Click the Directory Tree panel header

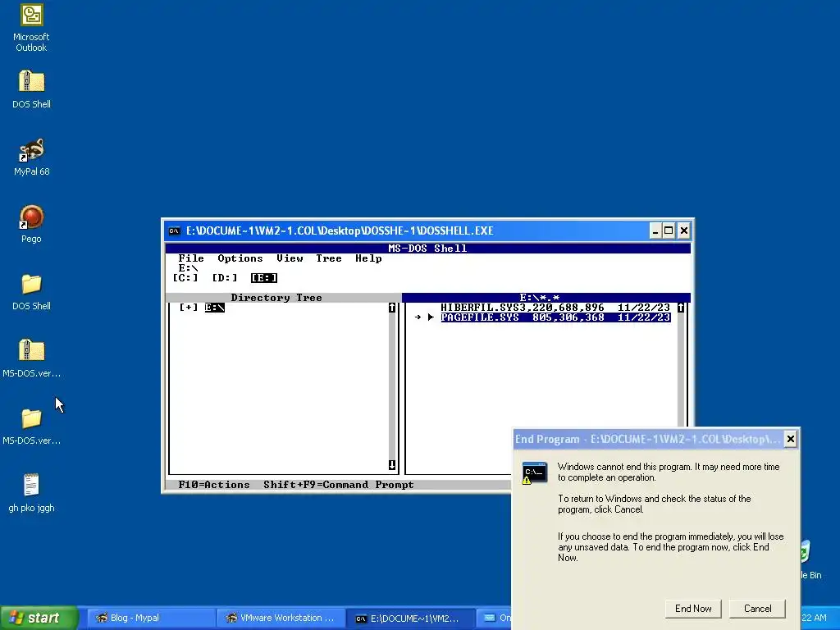tap(283, 298)
